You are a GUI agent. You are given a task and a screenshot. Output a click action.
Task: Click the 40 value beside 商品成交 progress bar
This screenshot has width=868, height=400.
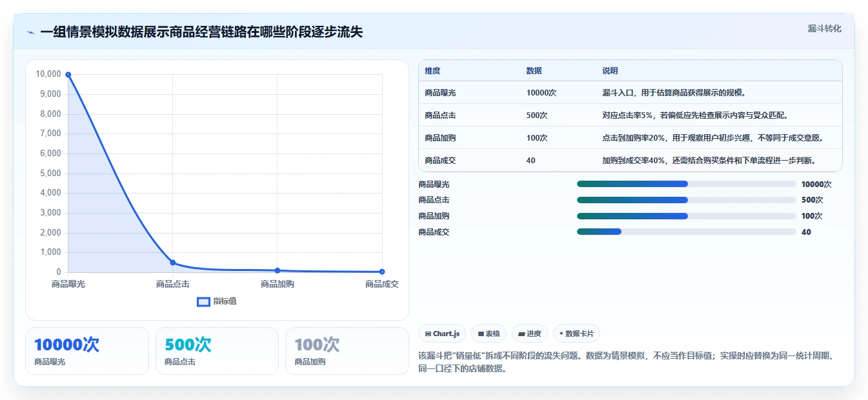[806, 232]
